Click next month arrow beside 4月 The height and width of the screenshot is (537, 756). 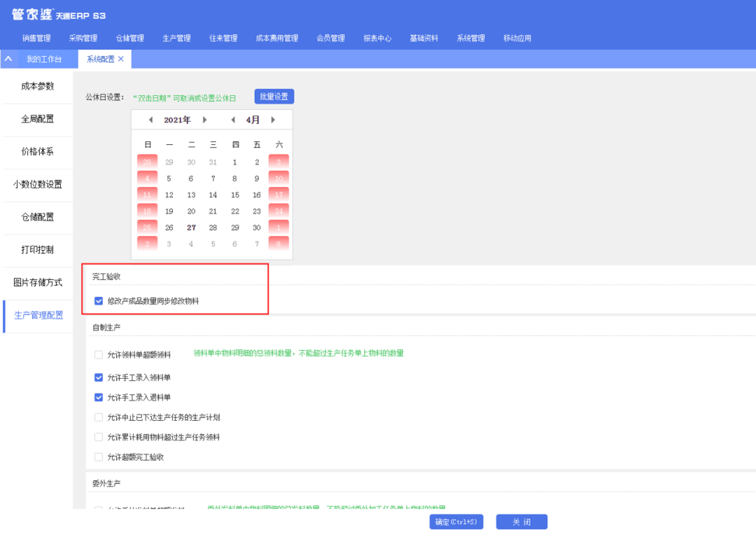[x=273, y=120]
